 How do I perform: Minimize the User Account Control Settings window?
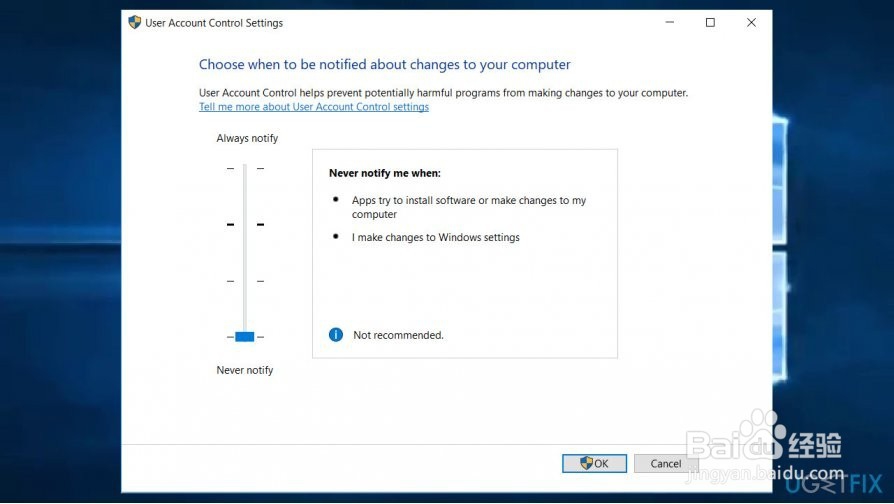point(668,22)
